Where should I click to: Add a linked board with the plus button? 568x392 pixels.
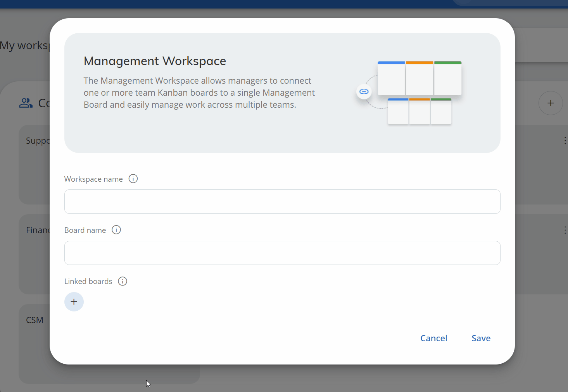(74, 302)
